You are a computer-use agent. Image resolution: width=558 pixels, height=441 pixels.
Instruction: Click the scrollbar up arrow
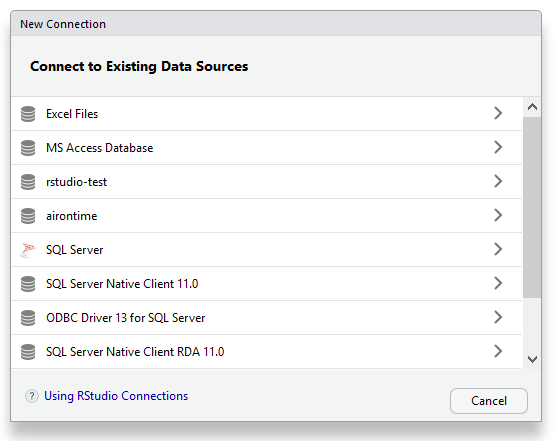(x=532, y=107)
